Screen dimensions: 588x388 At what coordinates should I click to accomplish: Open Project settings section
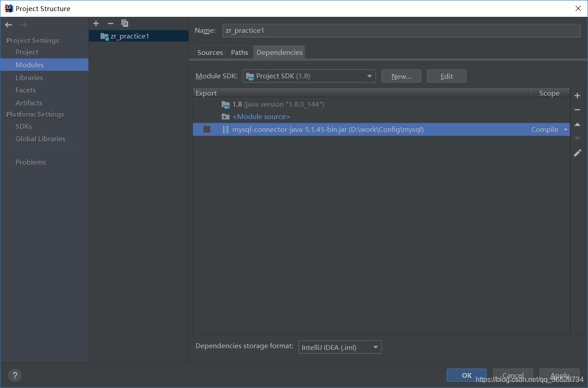[27, 52]
